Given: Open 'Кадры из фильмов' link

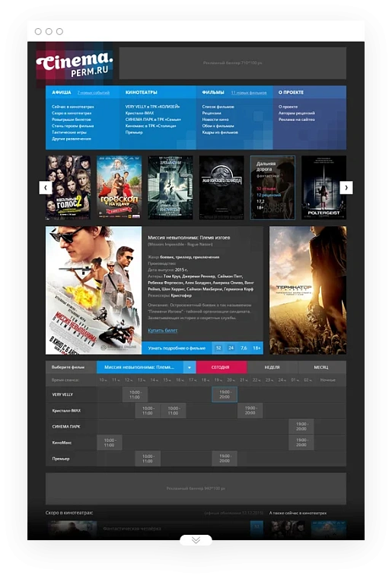Looking at the screenshot, I should click(x=220, y=133).
